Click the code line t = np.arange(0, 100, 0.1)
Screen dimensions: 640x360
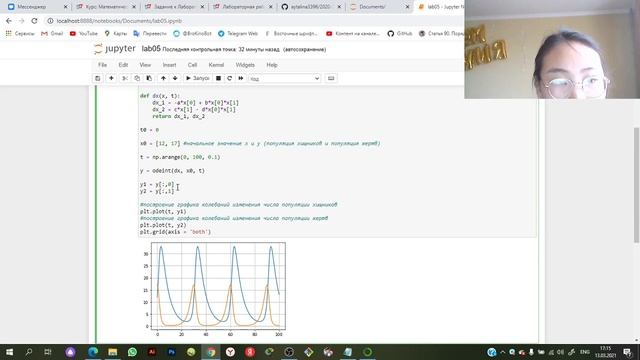[x=180, y=157]
